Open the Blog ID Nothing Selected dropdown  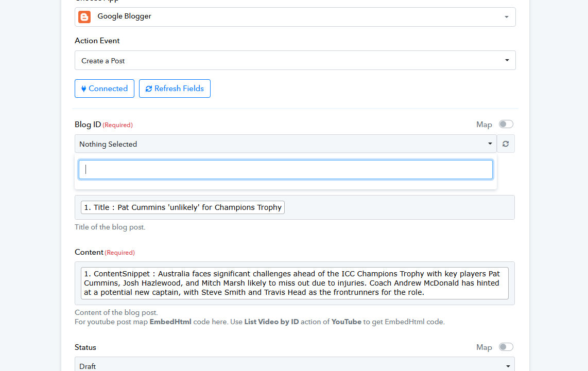(286, 144)
